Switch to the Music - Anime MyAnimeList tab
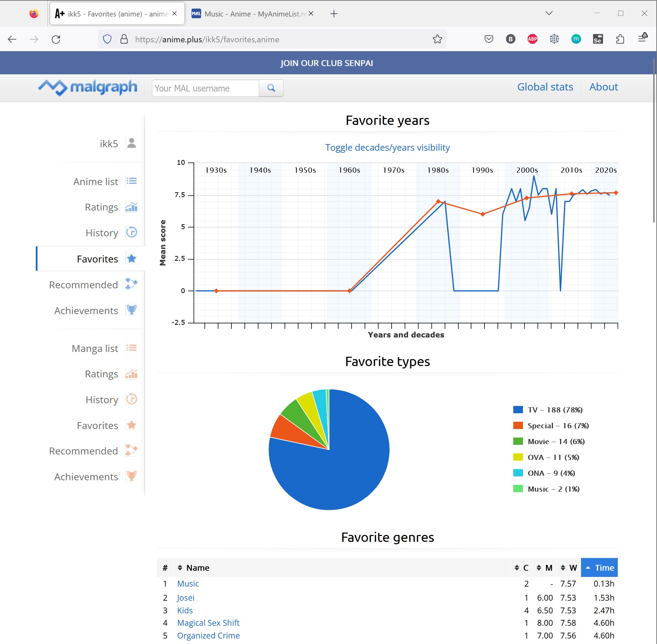 coord(253,14)
